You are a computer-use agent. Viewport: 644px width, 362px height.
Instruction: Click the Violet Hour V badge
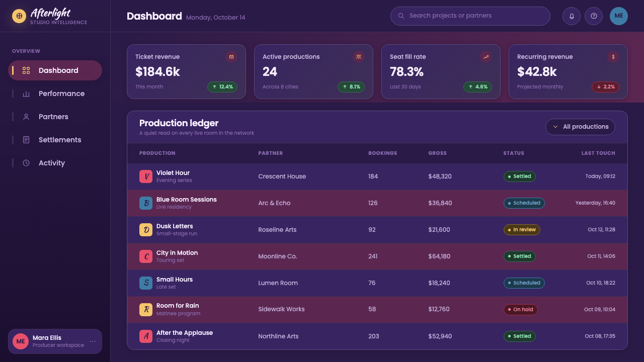146,176
